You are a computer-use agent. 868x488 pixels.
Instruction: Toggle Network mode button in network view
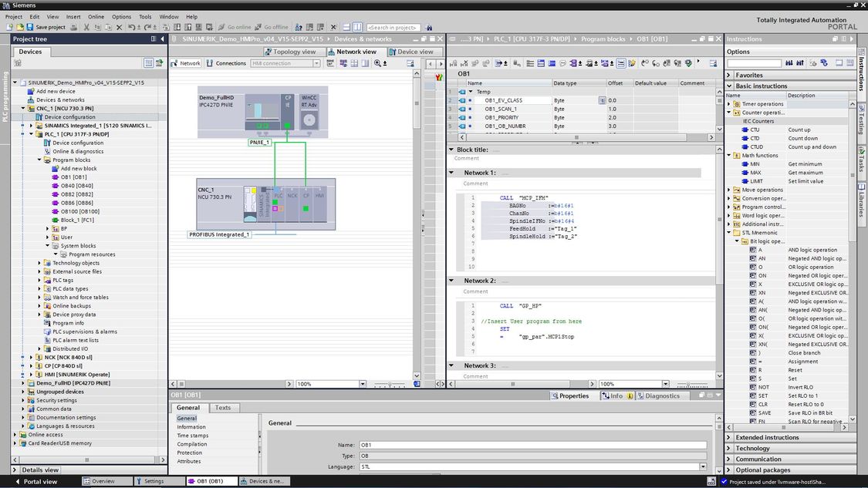(186, 63)
